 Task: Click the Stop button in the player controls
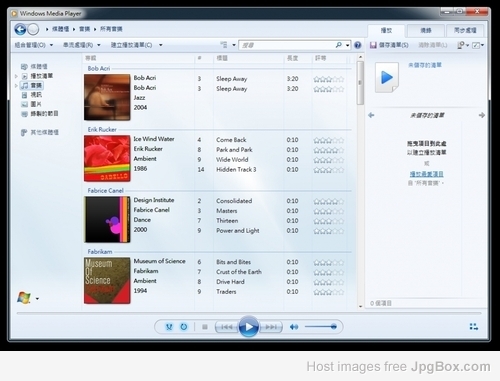[x=205, y=327]
